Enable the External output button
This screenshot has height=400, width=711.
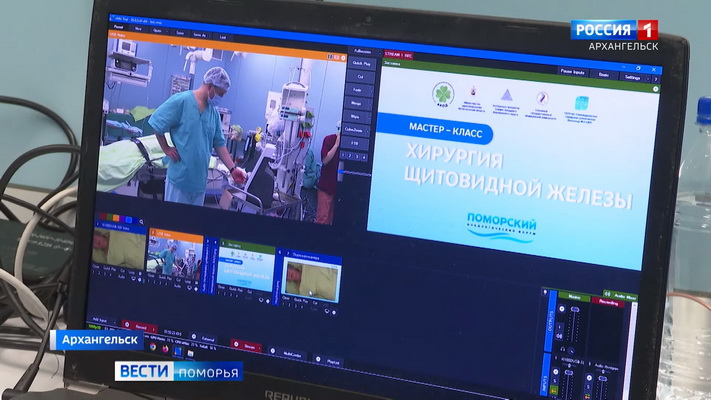coord(205,338)
